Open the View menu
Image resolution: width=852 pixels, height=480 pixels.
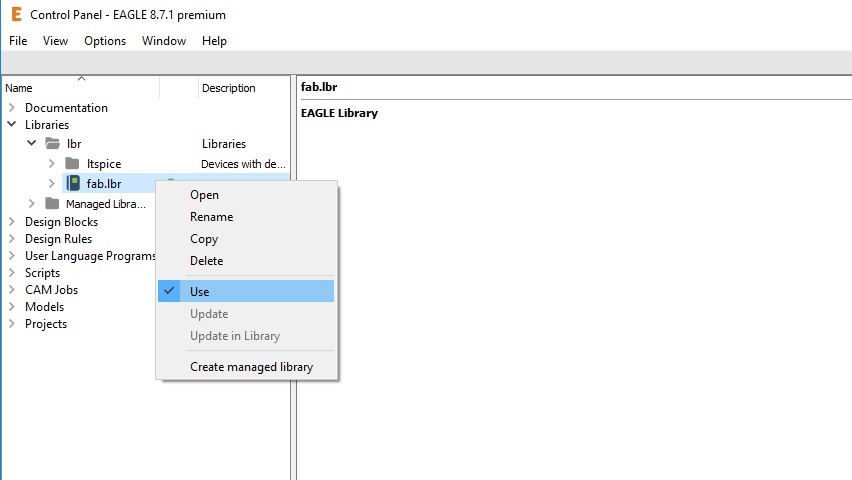point(55,41)
